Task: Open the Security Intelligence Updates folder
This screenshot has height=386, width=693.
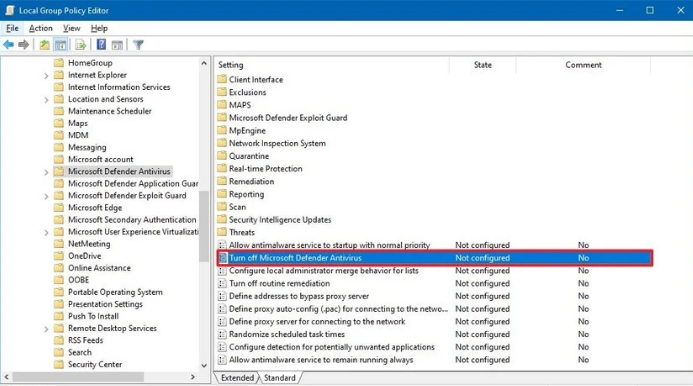Action: pyautogui.click(x=280, y=220)
